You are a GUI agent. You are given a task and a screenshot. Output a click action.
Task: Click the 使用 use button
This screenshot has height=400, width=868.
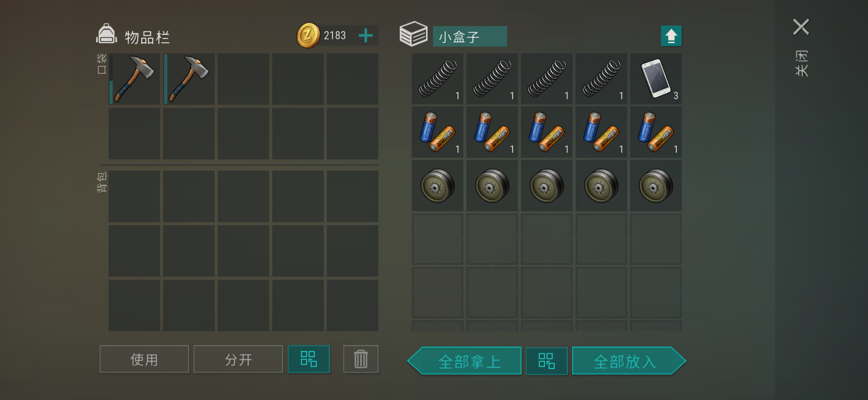click(144, 359)
